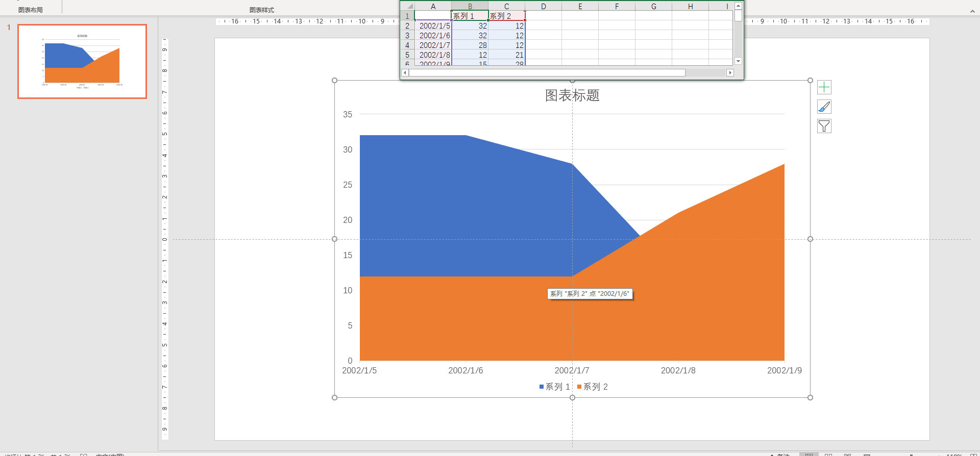Click the chart title 图表标题
The height and width of the screenshot is (456, 980).
pos(572,95)
